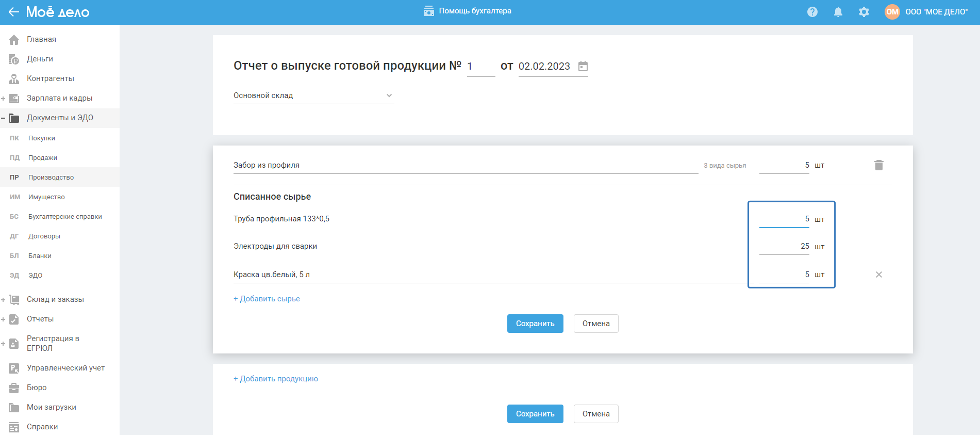Open the Основной склад warehouse dropdown

click(313, 95)
